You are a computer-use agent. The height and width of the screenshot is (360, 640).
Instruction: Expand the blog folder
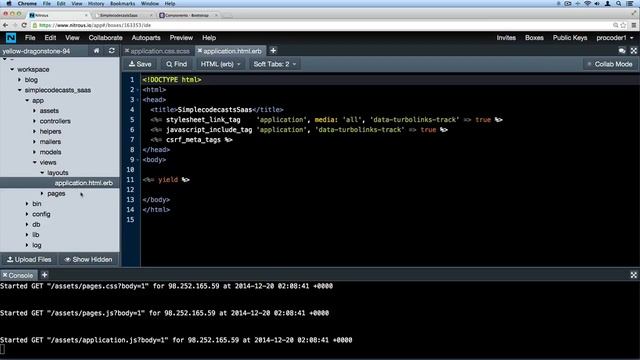(20, 80)
